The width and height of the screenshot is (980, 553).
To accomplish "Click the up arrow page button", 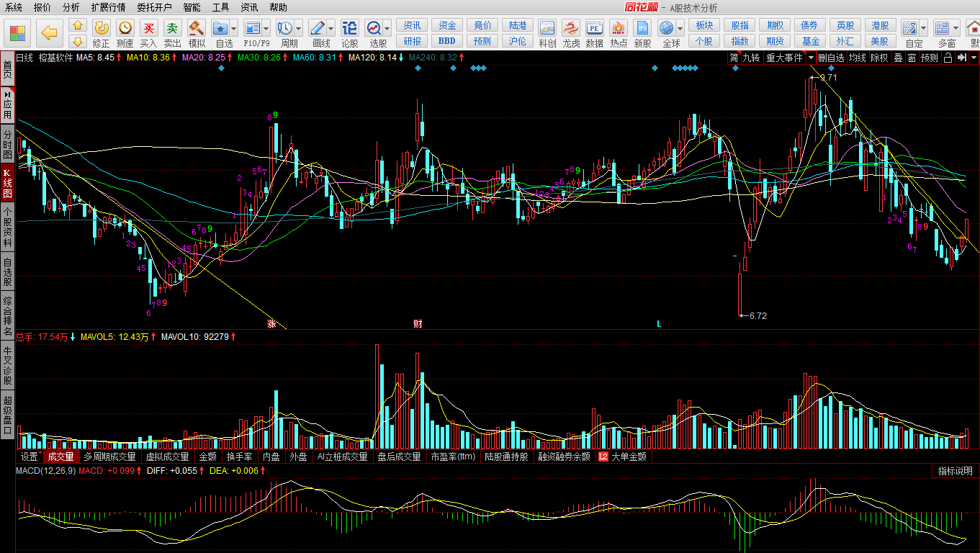I will pos(78,26).
